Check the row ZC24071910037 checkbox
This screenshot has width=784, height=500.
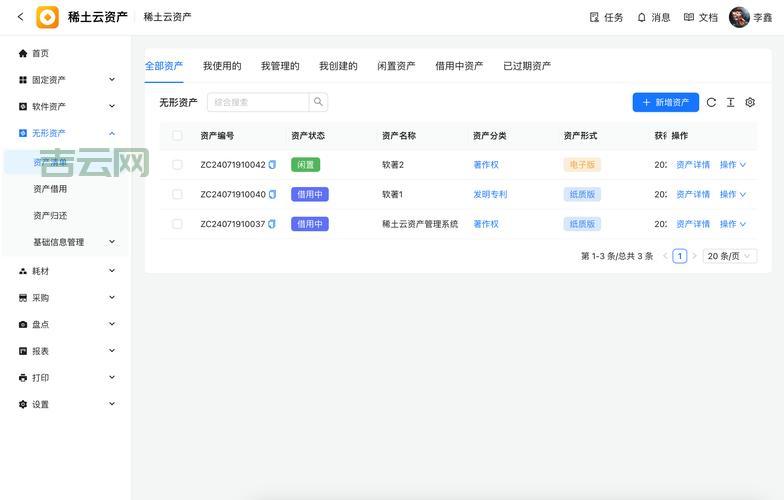(177, 224)
